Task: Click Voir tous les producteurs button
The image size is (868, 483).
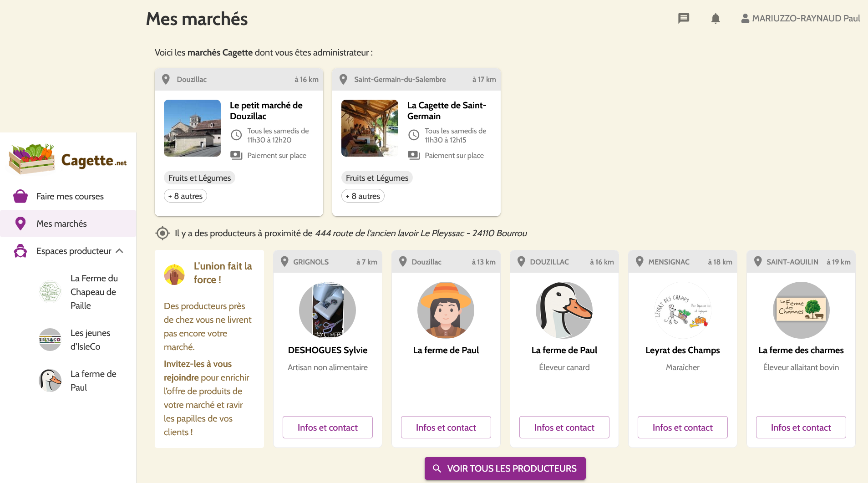Action: coord(505,468)
